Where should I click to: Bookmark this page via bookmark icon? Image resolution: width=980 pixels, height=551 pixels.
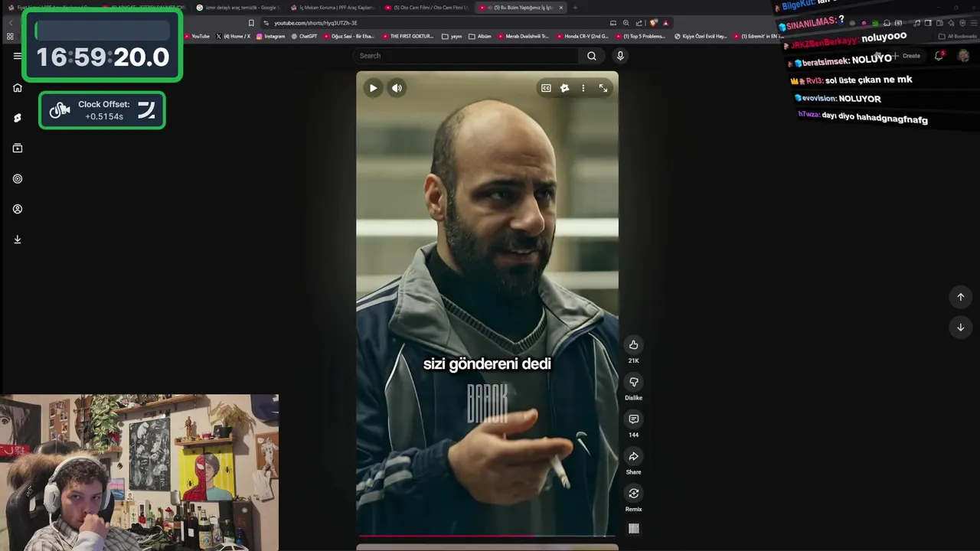[251, 23]
